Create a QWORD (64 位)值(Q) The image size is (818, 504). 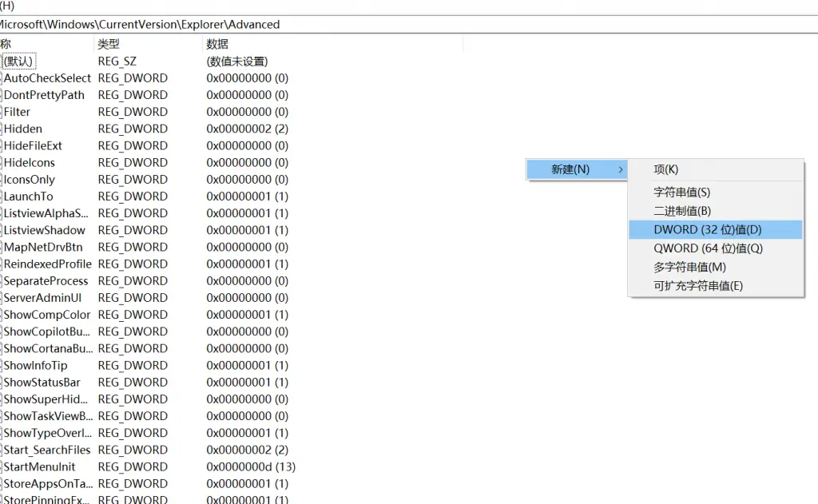(x=715, y=248)
